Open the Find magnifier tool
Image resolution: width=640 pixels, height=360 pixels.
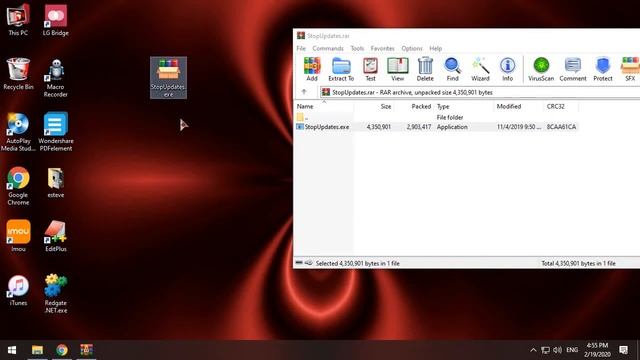(x=452, y=69)
